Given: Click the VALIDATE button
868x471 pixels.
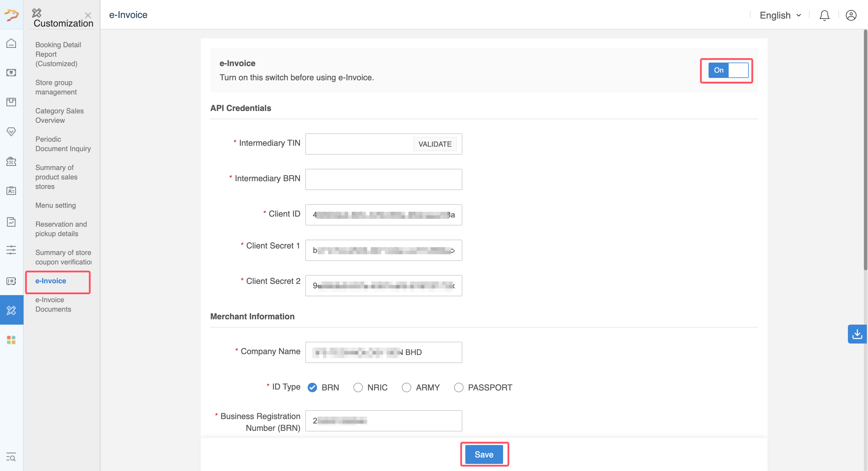Looking at the screenshot, I should pyautogui.click(x=435, y=144).
